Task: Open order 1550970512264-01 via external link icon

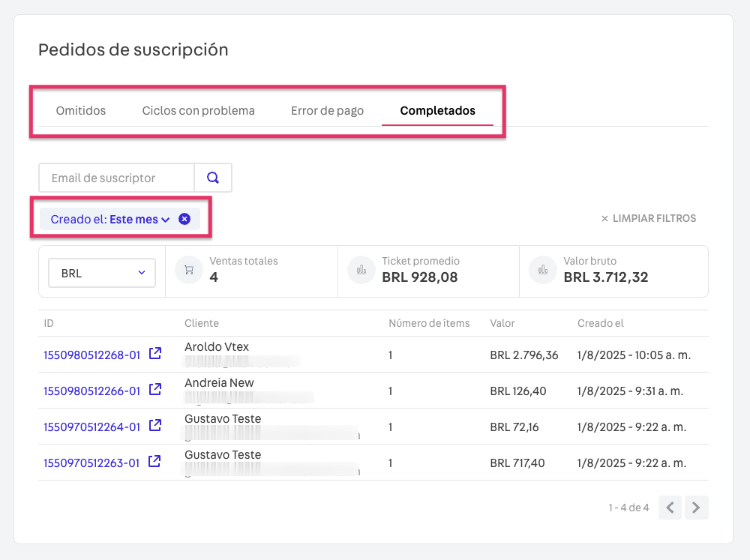Action: click(x=154, y=425)
